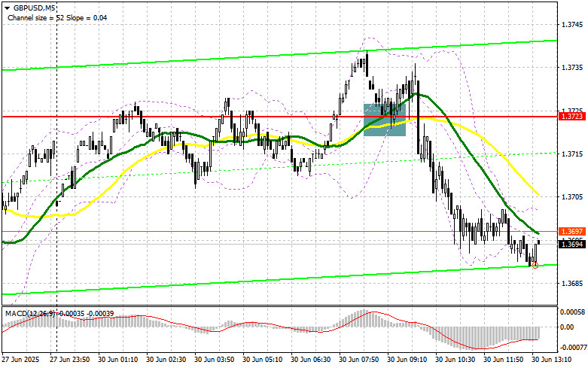
Task: Click the 30 Jun 07:50 time label
Action: click(359, 360)
